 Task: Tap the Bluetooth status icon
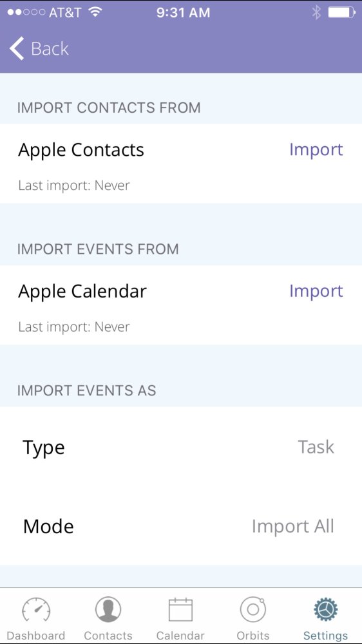pyautogui.click(x=316, y=12)
